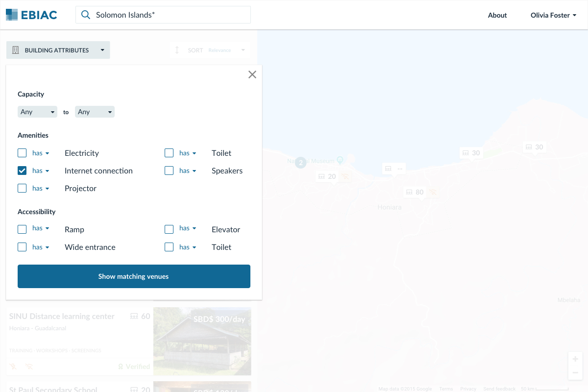Open the 'has' dropdown for Elevator

188,228
